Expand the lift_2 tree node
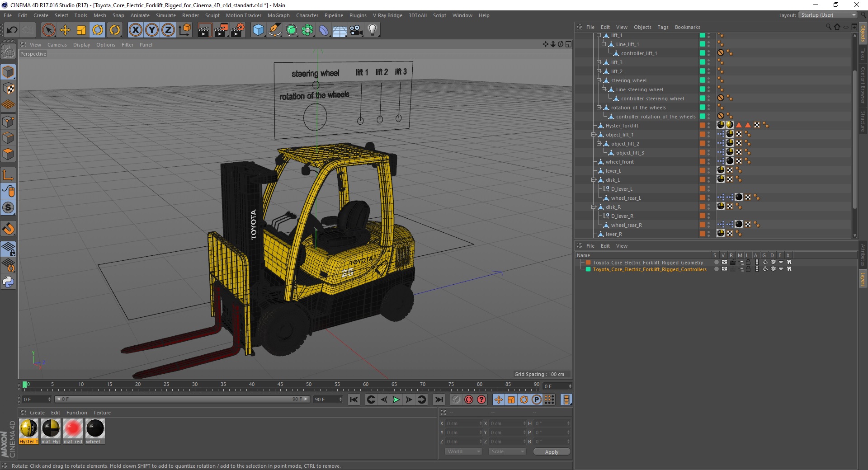The height and width of the screenshot is (470, 868). (599, 71)
